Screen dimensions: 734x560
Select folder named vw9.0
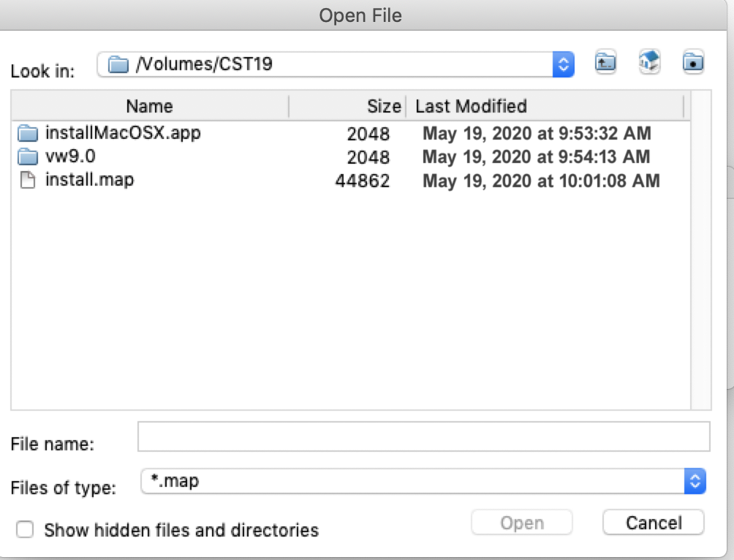[70, 156]
